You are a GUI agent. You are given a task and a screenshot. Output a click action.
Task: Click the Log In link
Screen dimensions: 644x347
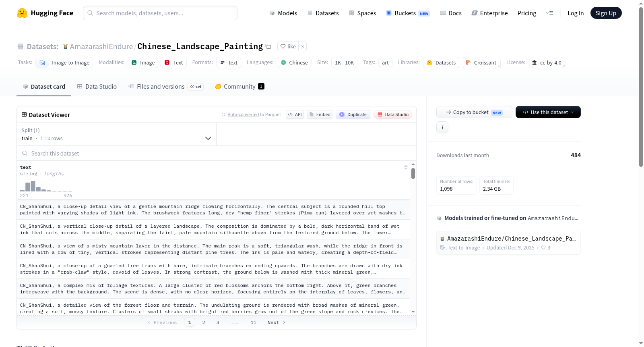pyautogui.click(x=575, y=13)
